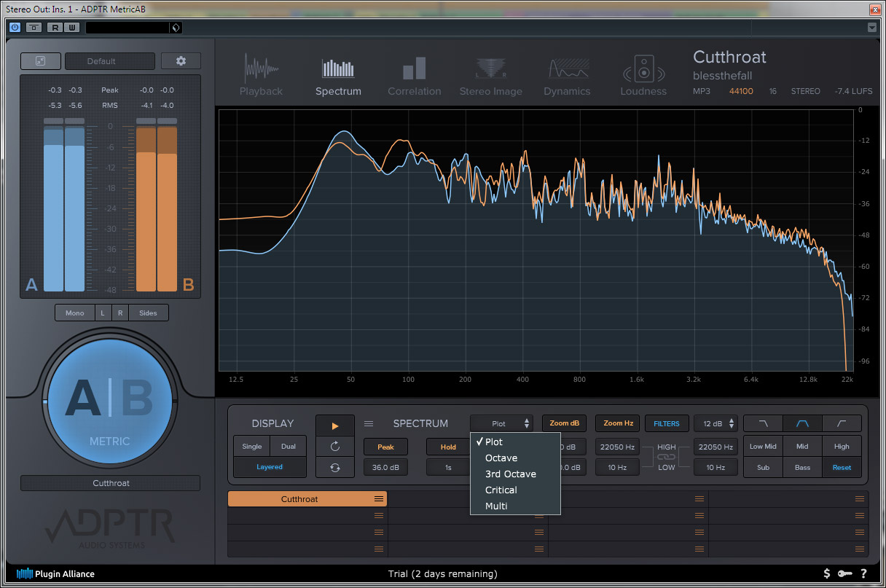Click the Mid band button
This screenshot has height=588, width=886.
[802, 447]
